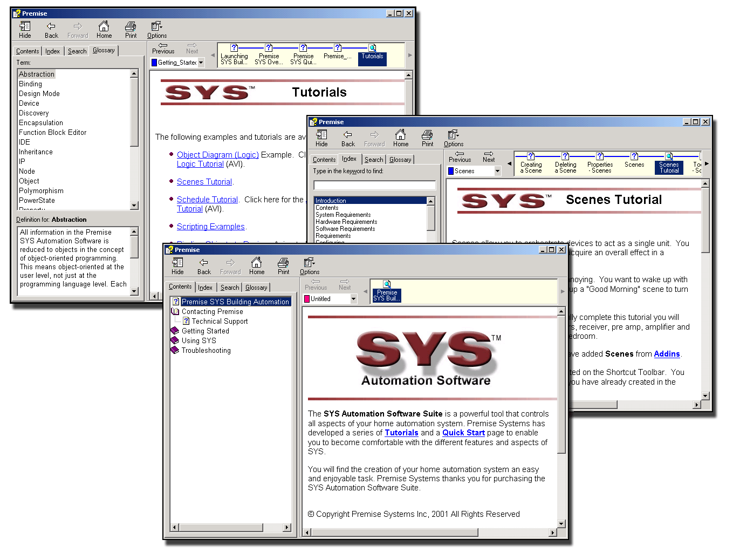Expand the Using SYS book

pos(175,340)
